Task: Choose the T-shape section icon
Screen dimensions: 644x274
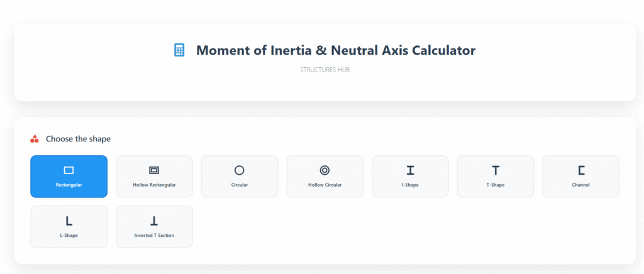Action: coord(496,170)
